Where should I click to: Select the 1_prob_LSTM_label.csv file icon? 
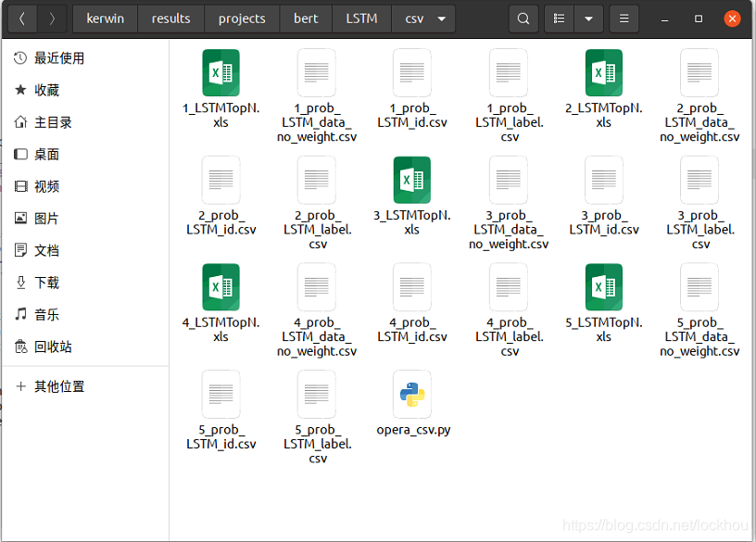[509, 72]
